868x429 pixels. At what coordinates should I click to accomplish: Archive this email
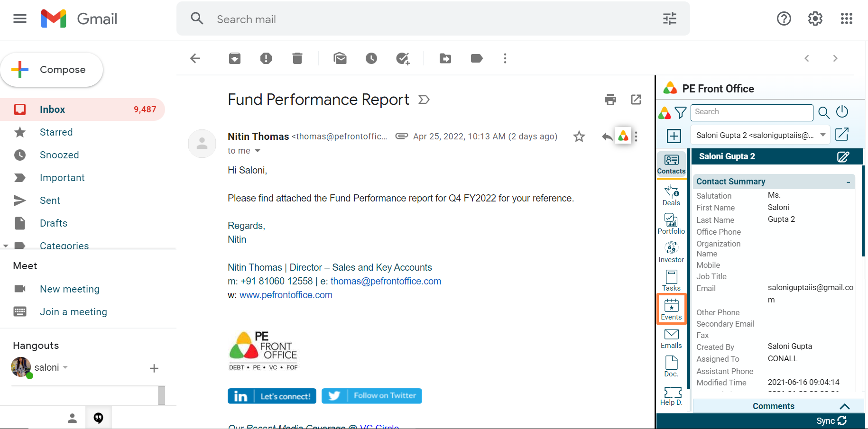(235, 58)
